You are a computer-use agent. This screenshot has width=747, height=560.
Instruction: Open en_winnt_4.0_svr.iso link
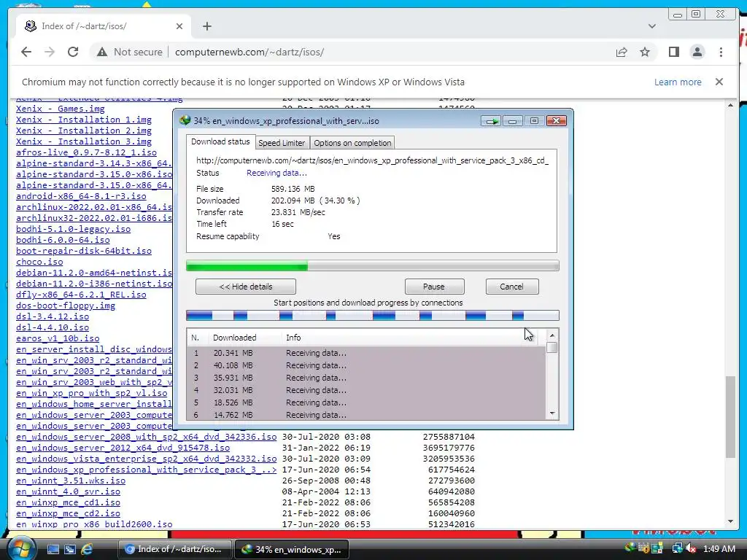pos(68,491)
